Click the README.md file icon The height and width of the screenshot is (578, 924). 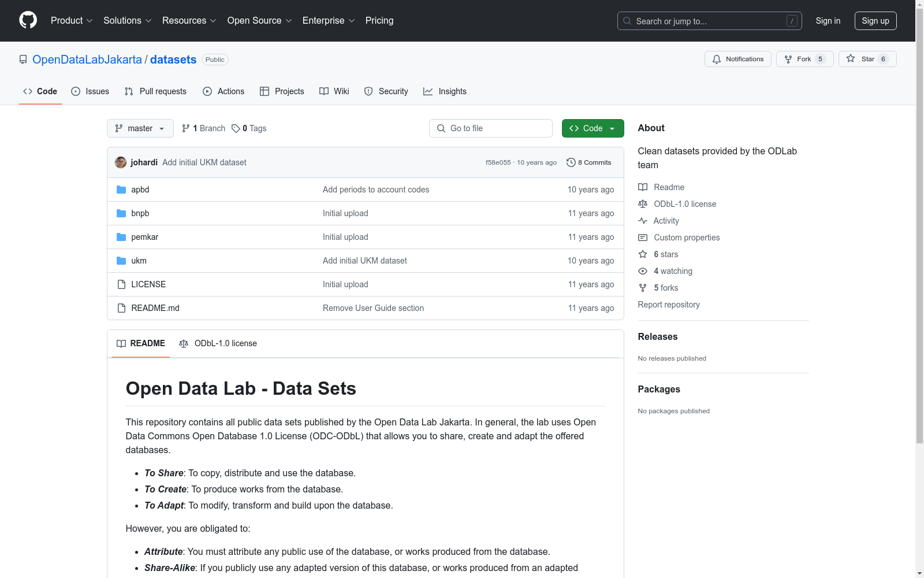(x=121, y=308)
